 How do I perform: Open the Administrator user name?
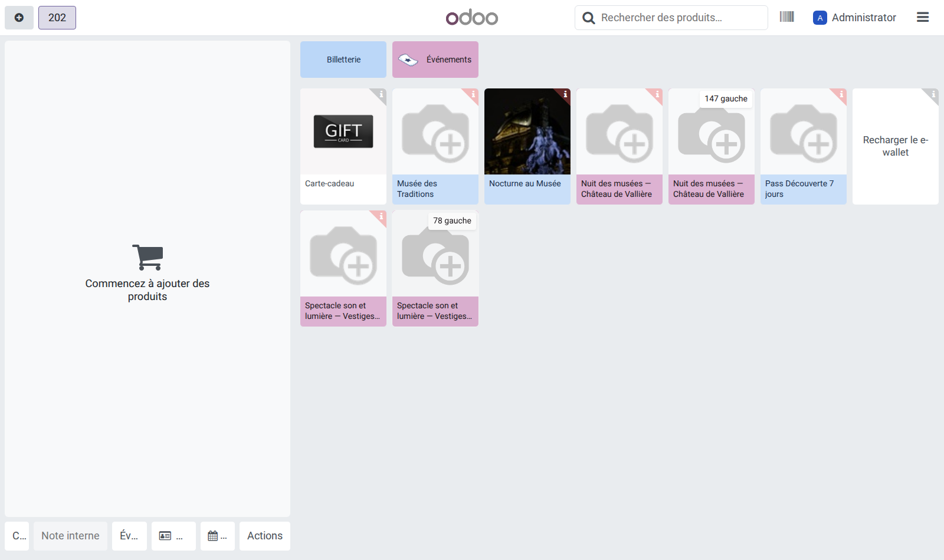click(x=864, y=18)
